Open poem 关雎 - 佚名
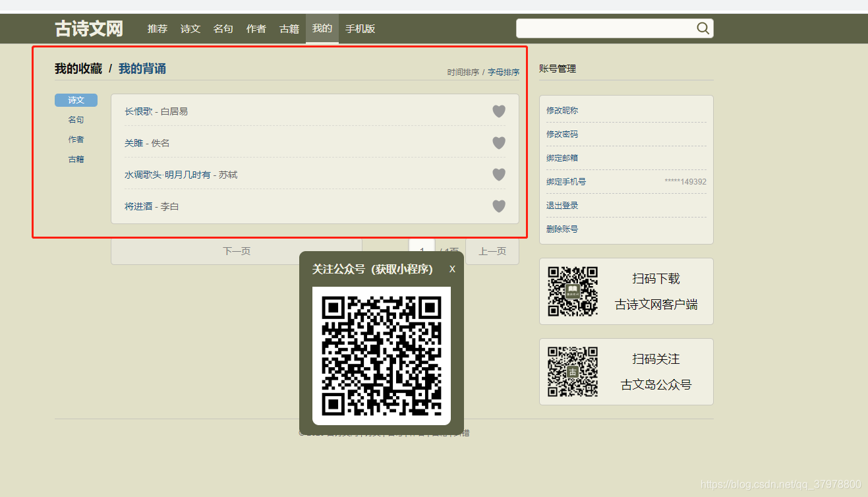The height and width of the screenshot is (497, 868). pyautogui.click(x=147, y=143)
